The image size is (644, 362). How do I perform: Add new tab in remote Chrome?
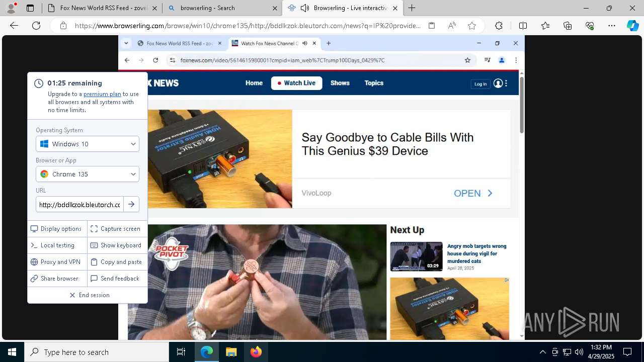(x=329, y=43)
